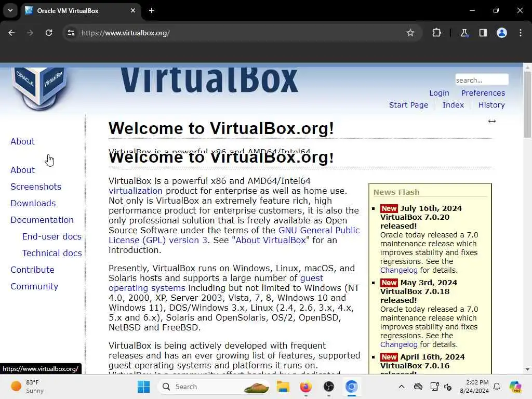The height and width of the screenshot is (399, 532).
Task: Open the History link
Action: pos(491,105)
